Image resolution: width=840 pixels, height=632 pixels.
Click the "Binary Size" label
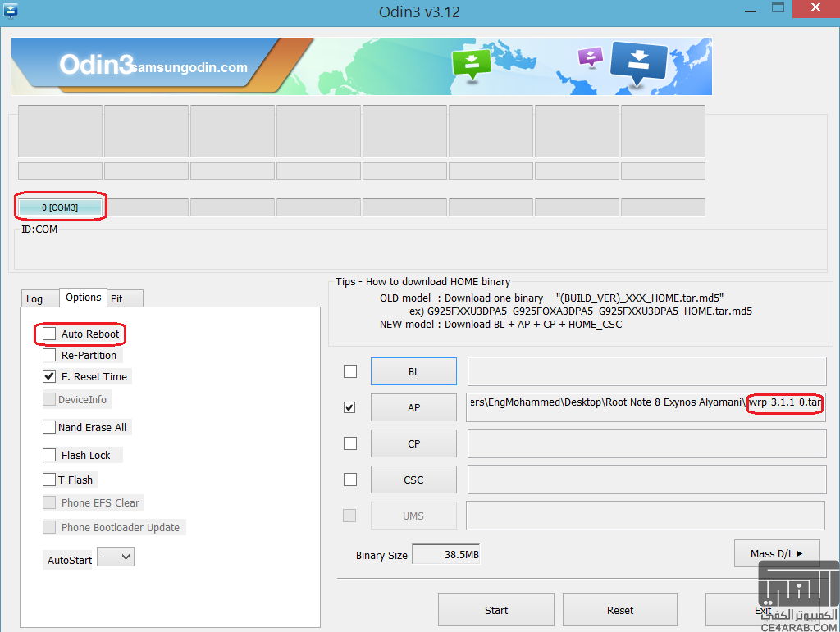pos(381,556)
